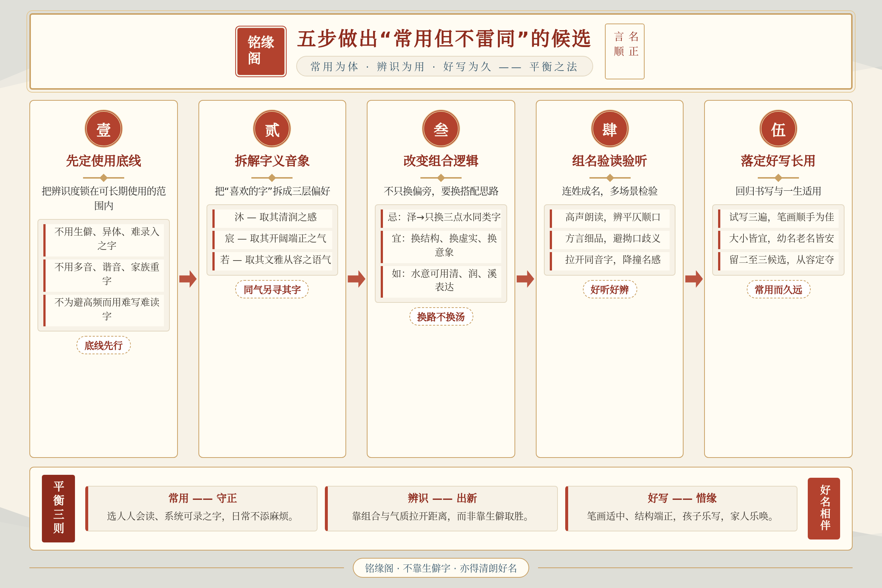Click the footer pill 铭缘阁·不靠生僻字
The image size is (882, 588).
pyautogui.click(x=441, y=568)
